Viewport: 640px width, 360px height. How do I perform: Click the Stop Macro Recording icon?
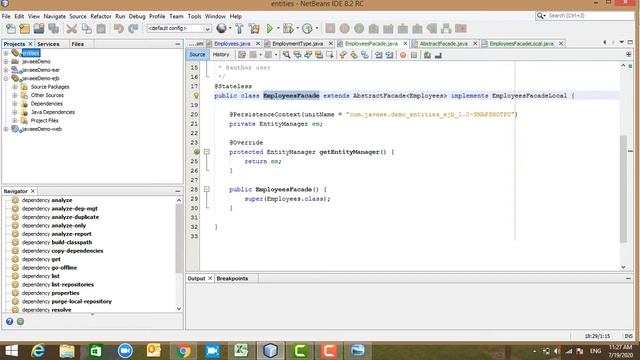[x=414, y=55]
